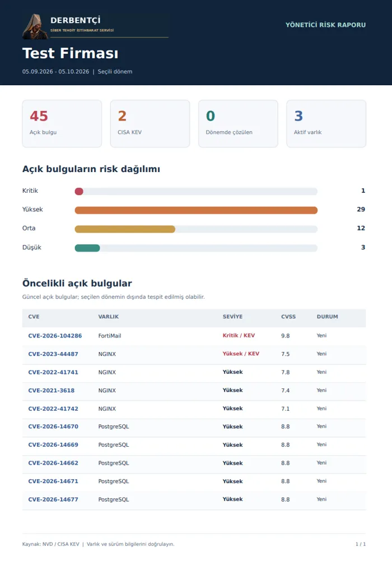Click the DURUM column header
Screen dimensions: 392x565
click(327, 317)
